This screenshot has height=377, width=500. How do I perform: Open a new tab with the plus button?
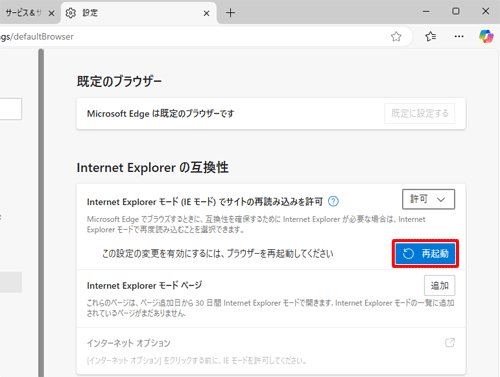tap(230, 13)
